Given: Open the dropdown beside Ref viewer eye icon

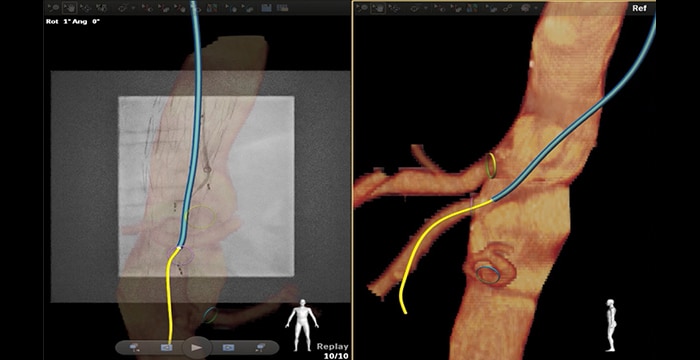Looking at the screenshot, I should coord(426,8).
